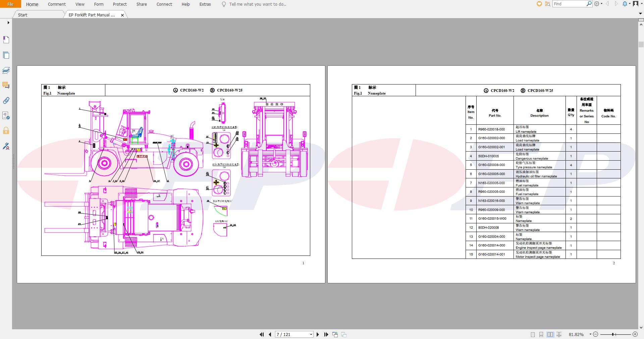Open the Attachments paperclip panel
The height and width of the screenshot is (339, 644).
[x=6, y=100]
